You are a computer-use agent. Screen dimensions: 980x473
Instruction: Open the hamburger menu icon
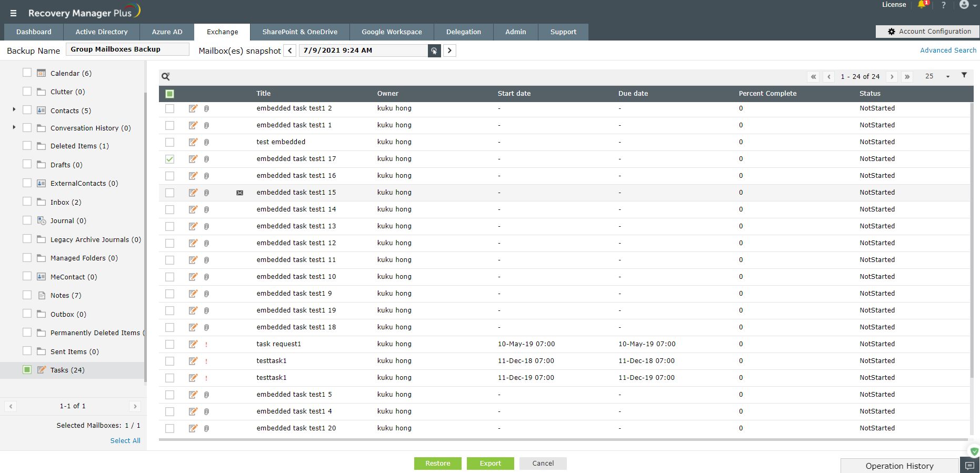tap(13, 13)
